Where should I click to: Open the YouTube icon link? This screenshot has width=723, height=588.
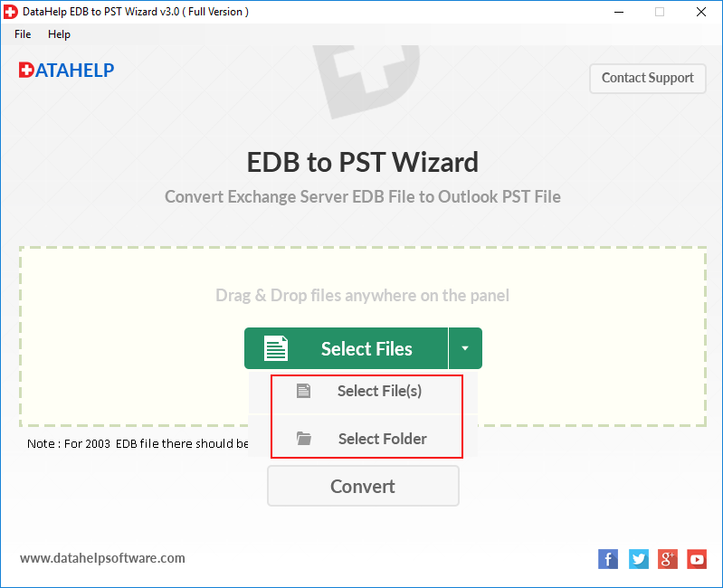coord(697,559)
